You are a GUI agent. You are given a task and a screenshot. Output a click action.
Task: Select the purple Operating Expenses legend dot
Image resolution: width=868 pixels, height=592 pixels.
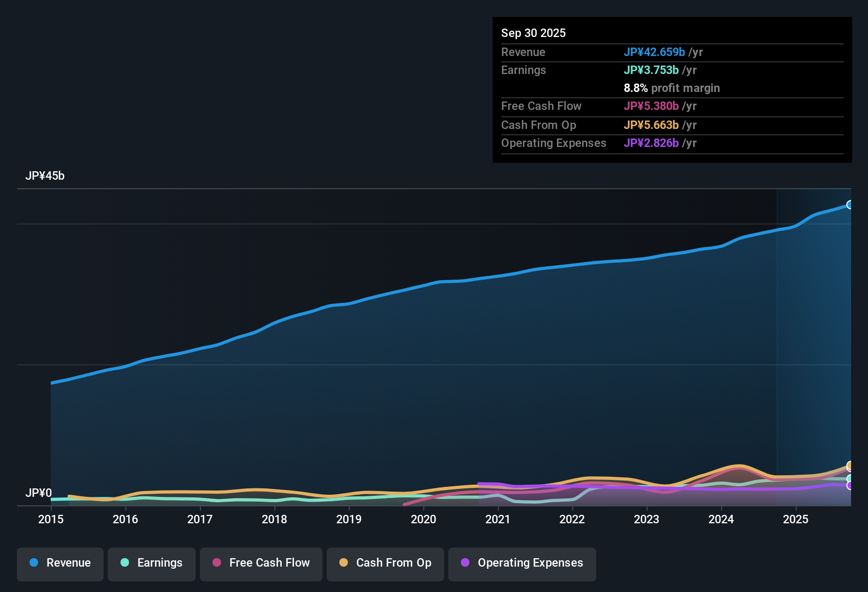(x=465, y=563)
